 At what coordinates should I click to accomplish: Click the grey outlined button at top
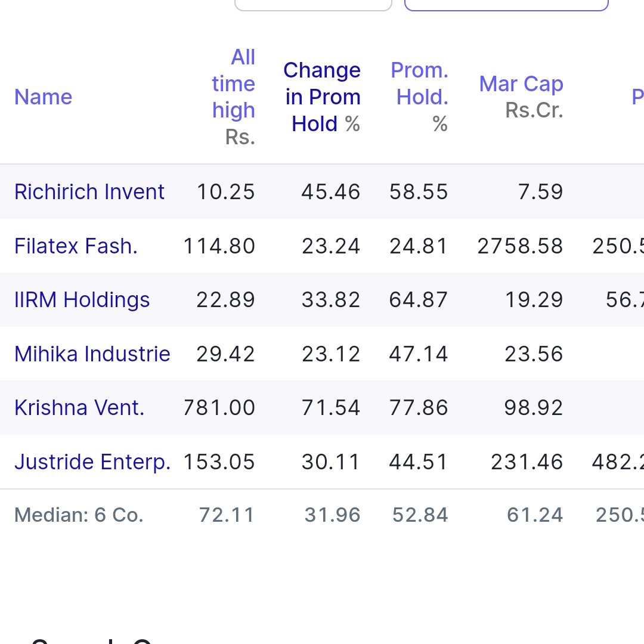[313, 5]
